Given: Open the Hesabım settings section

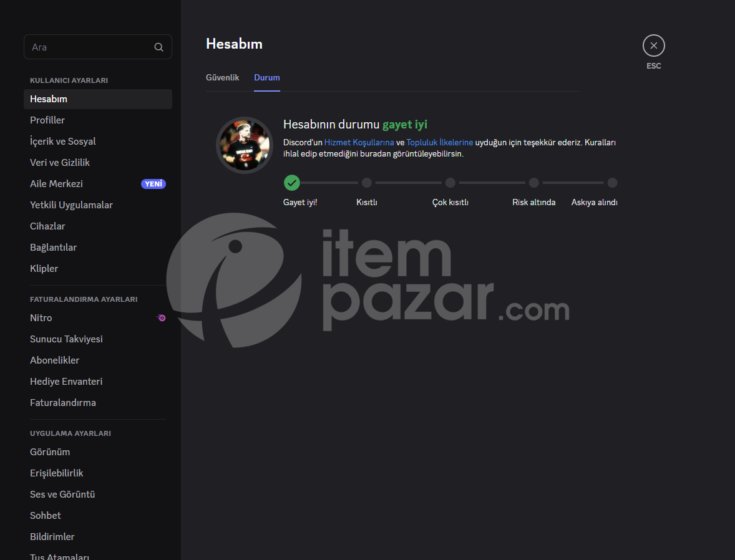Looking at the screenshot, I should click(x=98, y=99).
